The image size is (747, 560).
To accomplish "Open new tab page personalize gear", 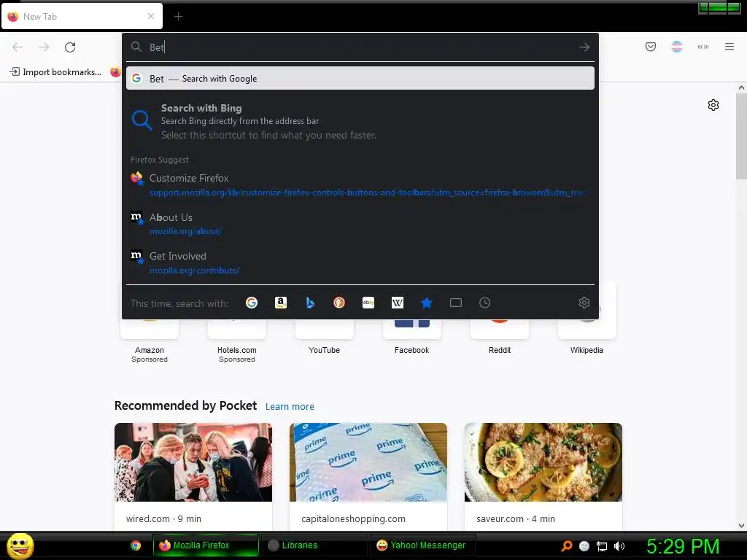I will coord(713,105).
